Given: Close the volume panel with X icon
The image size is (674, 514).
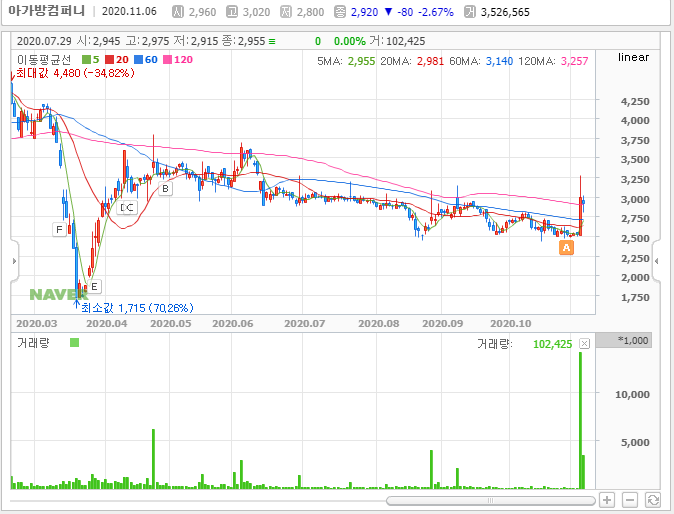Looking at the screenshot, I should tap(584, 343).
